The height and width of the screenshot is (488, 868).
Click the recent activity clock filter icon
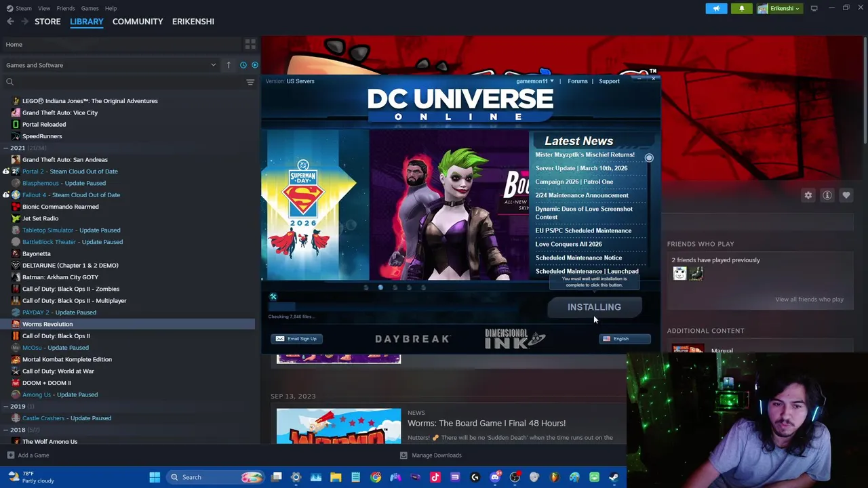243,65
